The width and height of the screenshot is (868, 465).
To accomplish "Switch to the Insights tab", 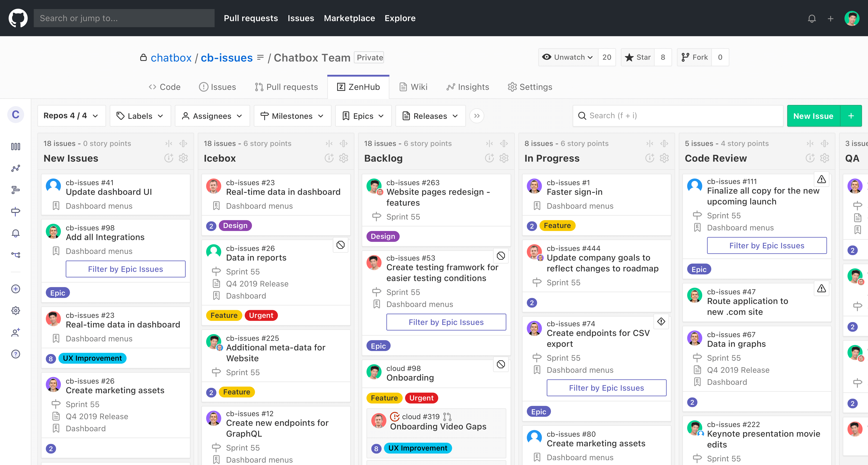I will coord(468,87).
